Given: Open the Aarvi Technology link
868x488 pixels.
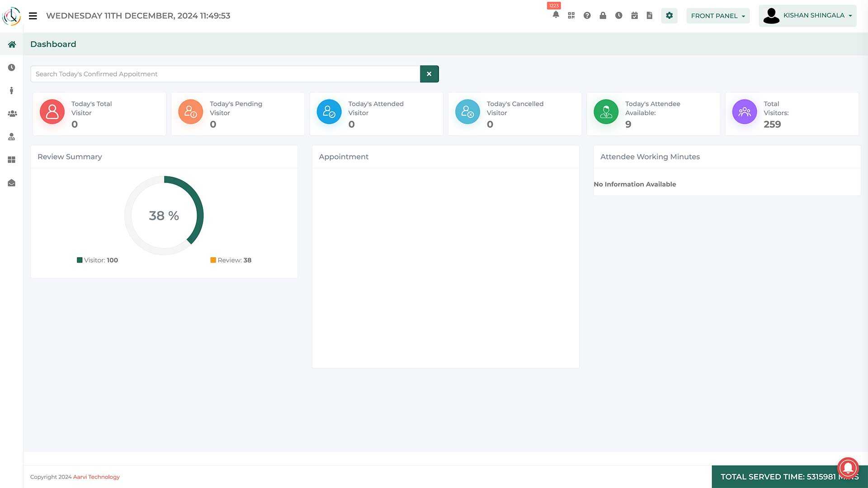Looking at the screenshot, I should pyautogui.click(x=96, y=477).
